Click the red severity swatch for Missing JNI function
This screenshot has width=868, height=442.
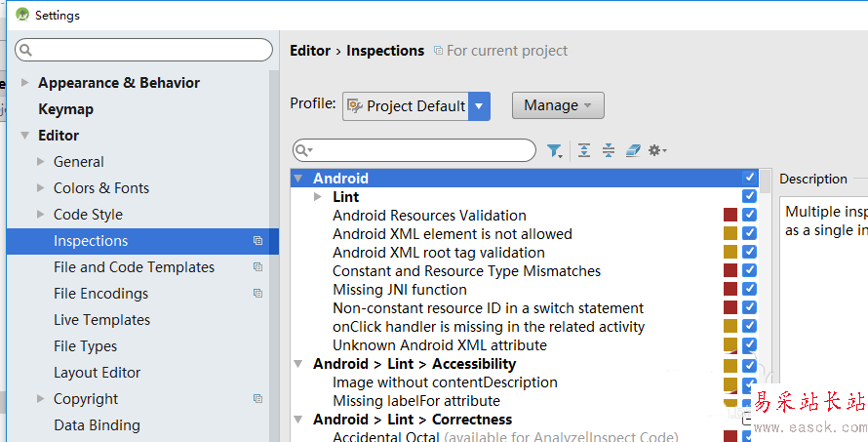pyautogui.click(x=730, y=290)
